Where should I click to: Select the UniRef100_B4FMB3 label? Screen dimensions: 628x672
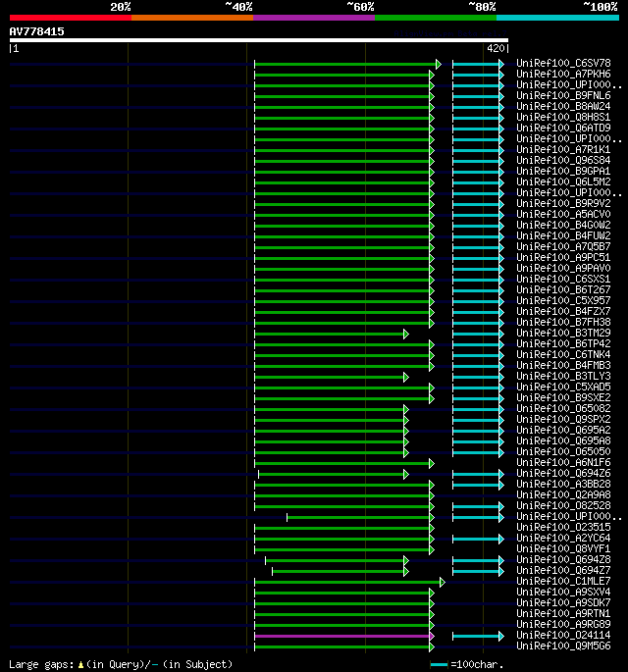tap(563, 365)
